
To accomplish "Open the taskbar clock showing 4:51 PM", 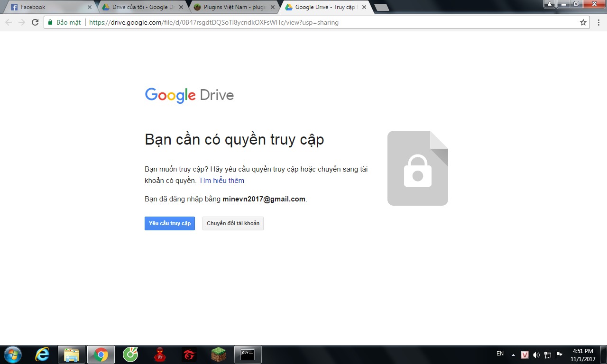I will (583, 355).
